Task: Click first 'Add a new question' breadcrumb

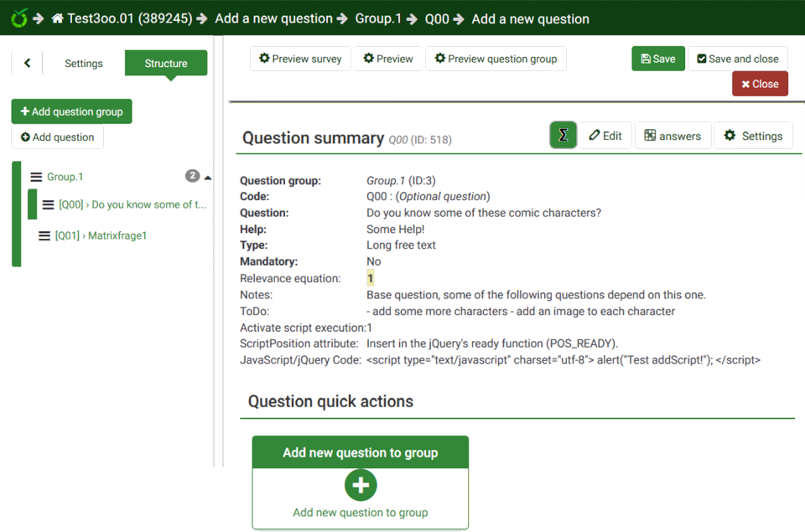Action: tap(273, 18)
